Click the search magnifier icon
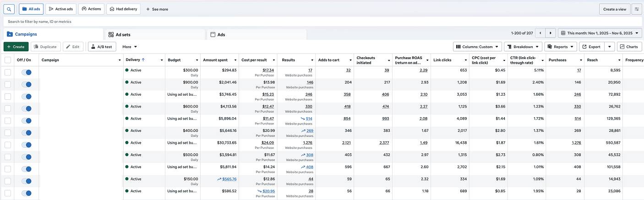 click(x=9, y=9)
